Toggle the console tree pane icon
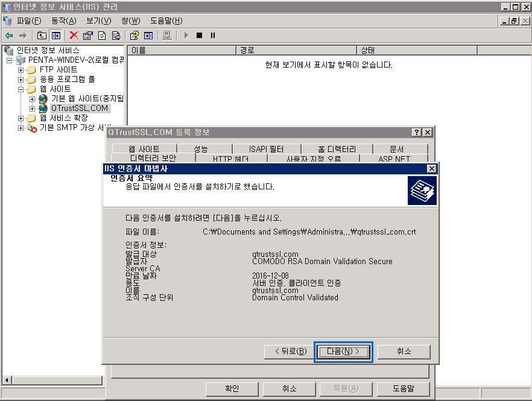532x401 pixels. [x=56, y=36]
